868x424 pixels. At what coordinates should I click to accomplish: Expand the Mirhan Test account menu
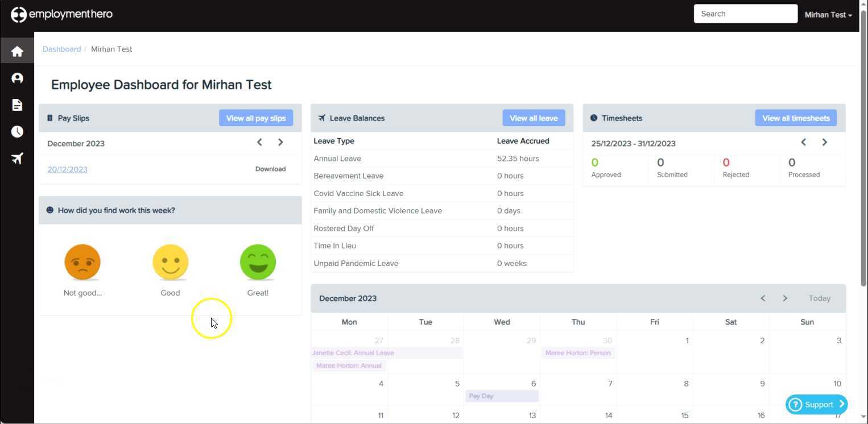tap(828, 14)
